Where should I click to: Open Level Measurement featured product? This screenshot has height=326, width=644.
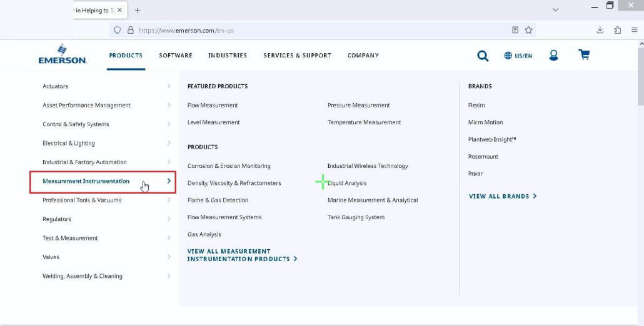click(214, 122)
